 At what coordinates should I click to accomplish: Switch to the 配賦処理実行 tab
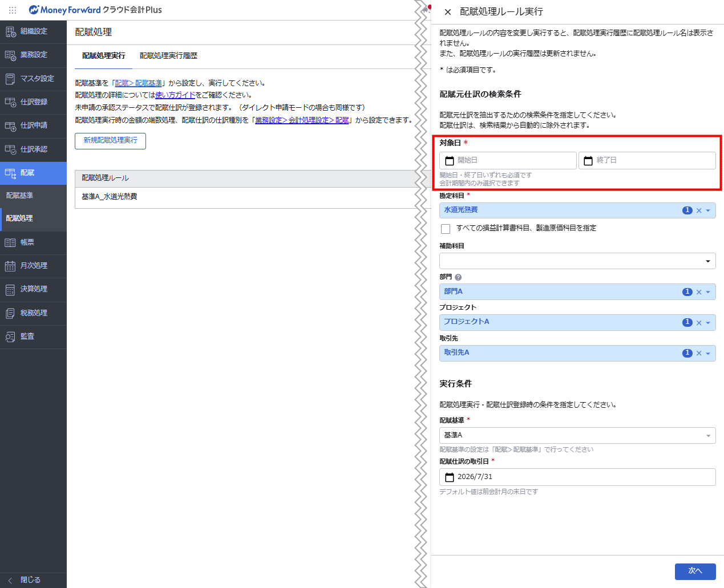[103, 56]
